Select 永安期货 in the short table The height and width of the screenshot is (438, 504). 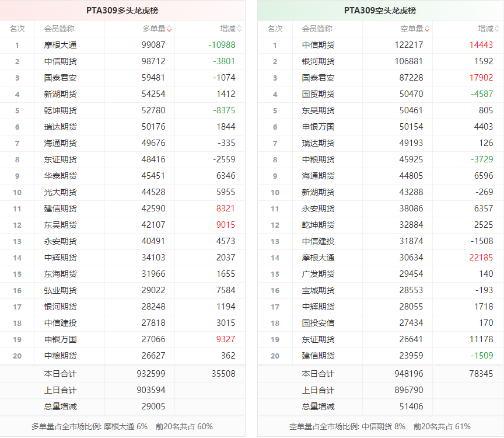[x=318, y=208]
